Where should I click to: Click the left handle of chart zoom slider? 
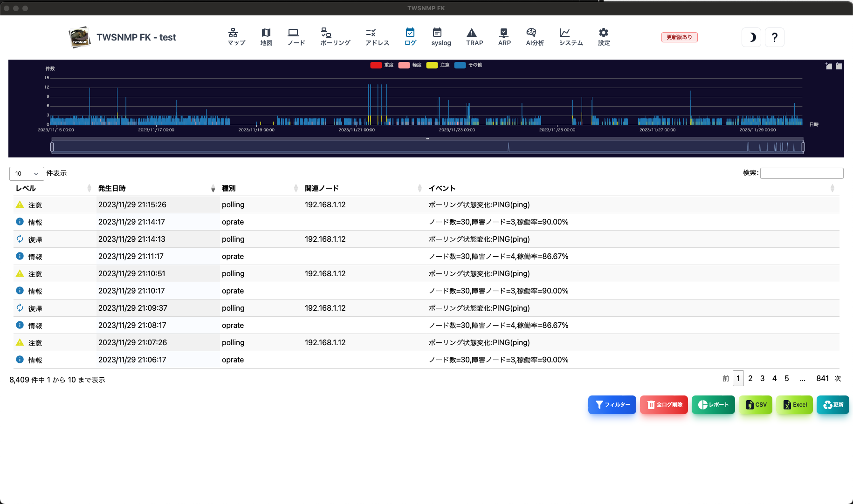pos(52,147)
